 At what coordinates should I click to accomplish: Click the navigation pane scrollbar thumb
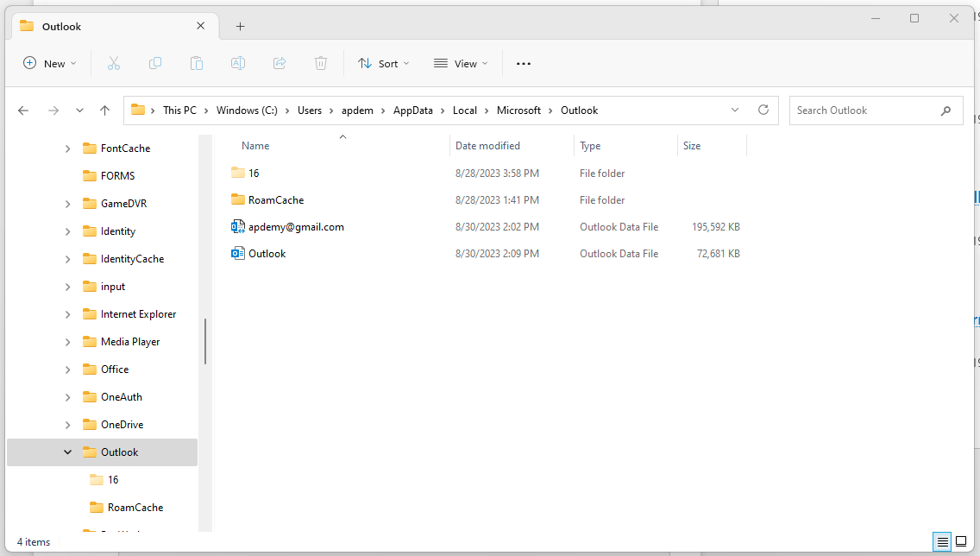[205, 342]
